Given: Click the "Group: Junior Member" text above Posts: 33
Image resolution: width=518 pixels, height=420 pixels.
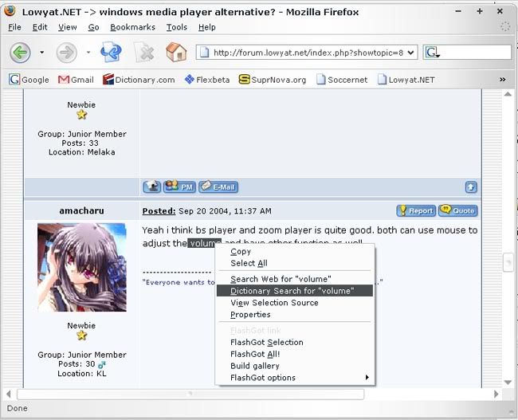Looking at the screenshot, I should click(x=82, y=134).
